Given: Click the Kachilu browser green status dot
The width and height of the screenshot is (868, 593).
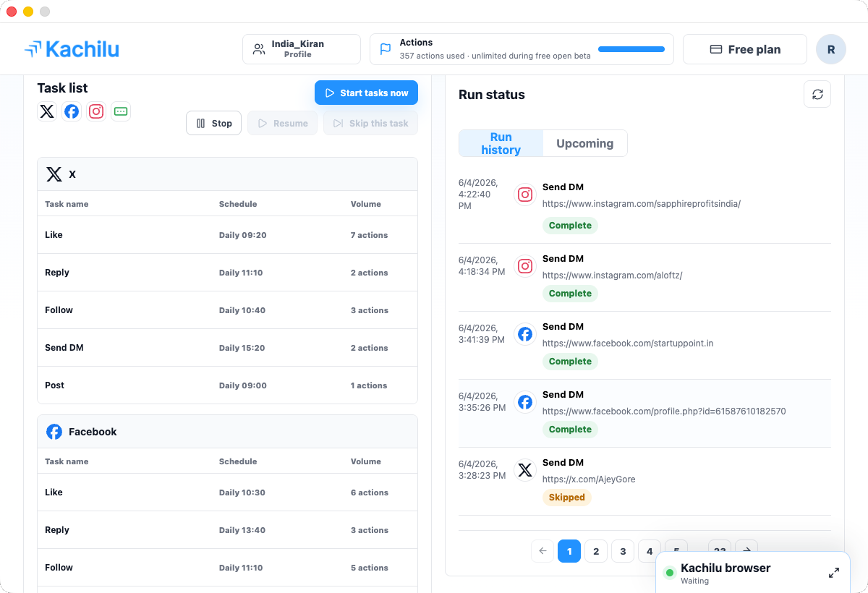Looking at the screenshot, I should [669, 573].
